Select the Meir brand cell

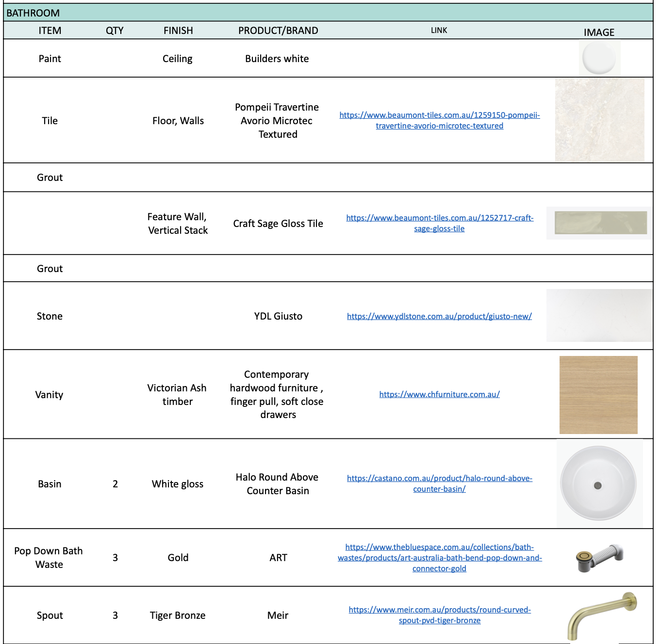point(278,615)
